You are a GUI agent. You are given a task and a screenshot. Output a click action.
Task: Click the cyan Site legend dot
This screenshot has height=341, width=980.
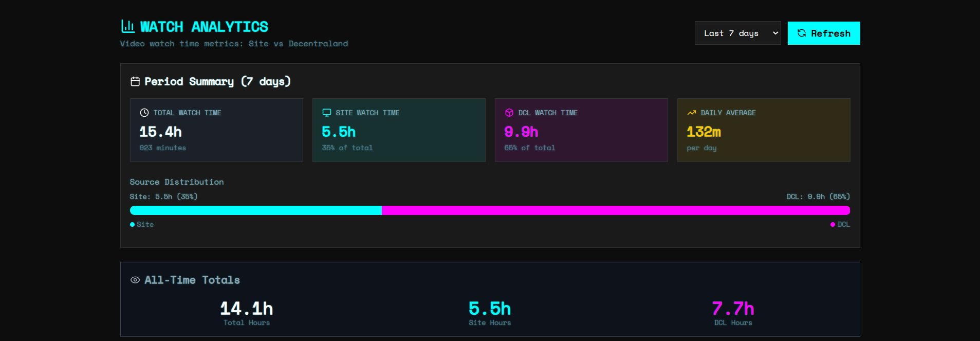[133, 225]
